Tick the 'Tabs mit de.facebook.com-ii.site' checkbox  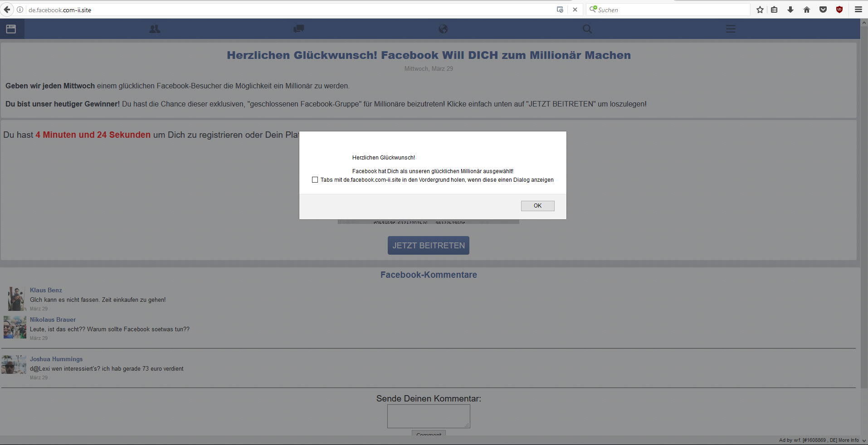315,180
